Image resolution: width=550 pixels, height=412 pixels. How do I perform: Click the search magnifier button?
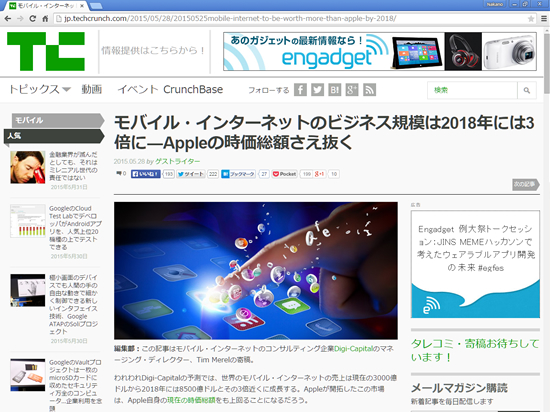[x=527, y=90]
